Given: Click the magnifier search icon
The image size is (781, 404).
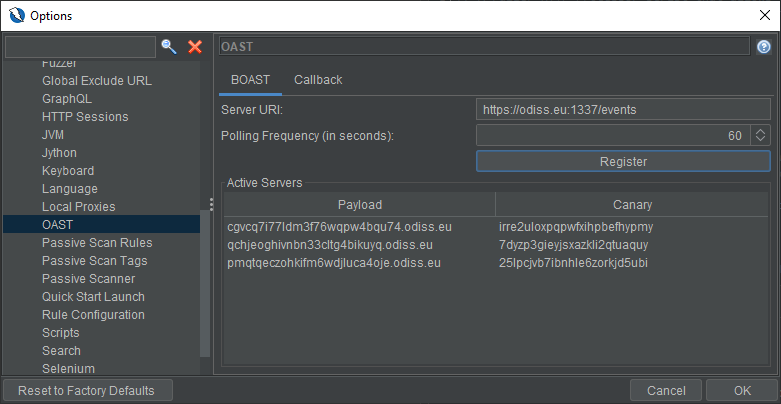Looking at the screenshot, I should 169,47.
